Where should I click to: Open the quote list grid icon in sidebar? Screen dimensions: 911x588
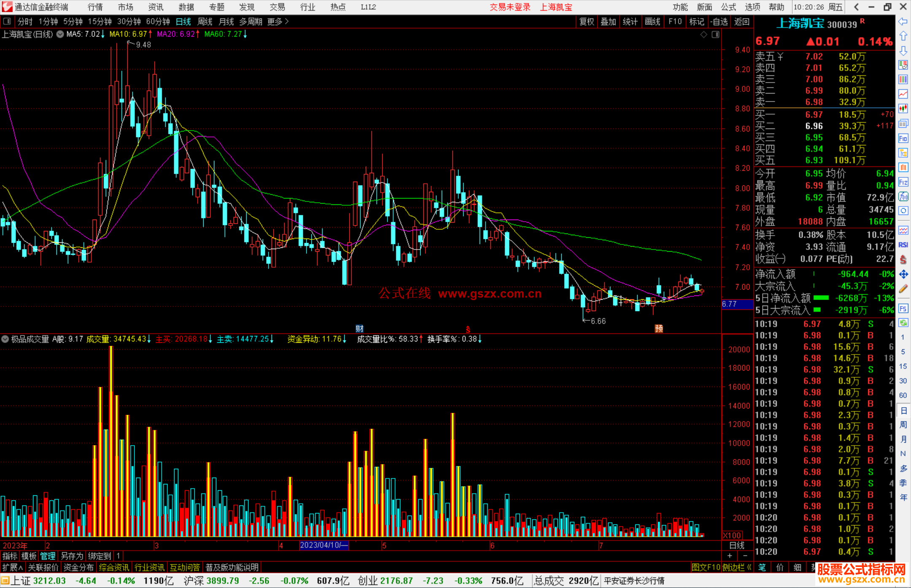(x=903, y=80)
